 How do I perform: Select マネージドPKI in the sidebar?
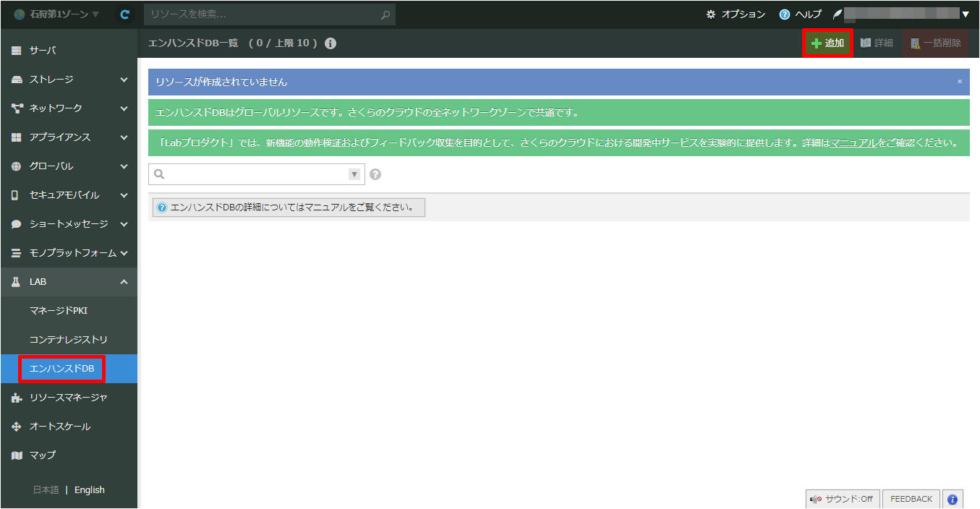tap(59, 311)
